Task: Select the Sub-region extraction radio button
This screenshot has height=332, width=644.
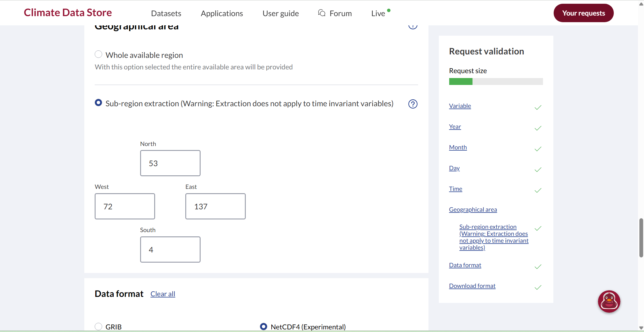Action: [98, 103]
